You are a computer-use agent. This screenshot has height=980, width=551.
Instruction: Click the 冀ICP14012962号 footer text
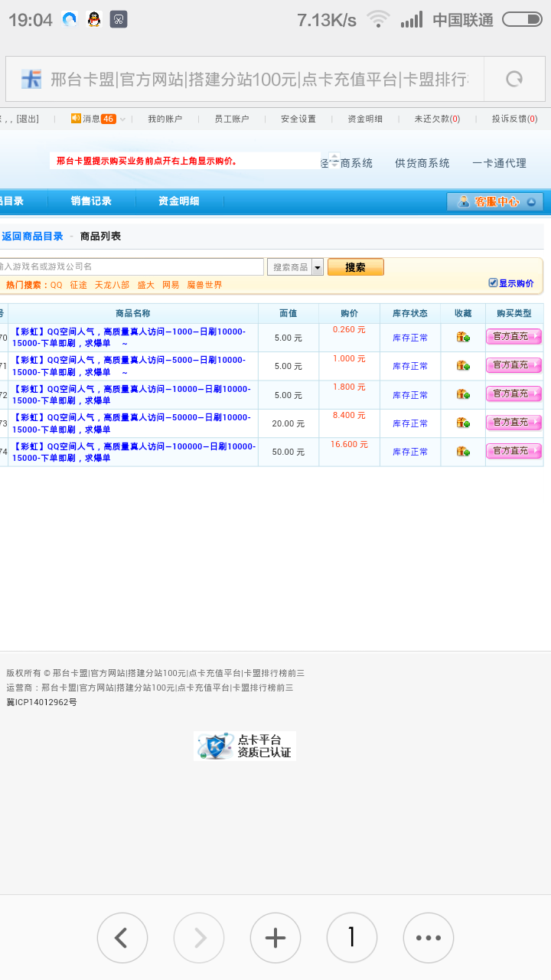tap(41, 702)
